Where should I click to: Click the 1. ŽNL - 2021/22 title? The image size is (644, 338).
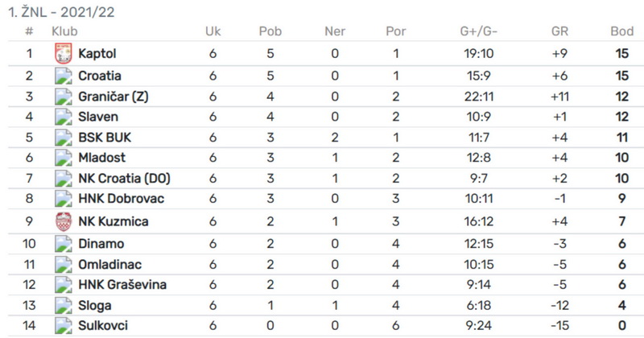tap(62, 12)
